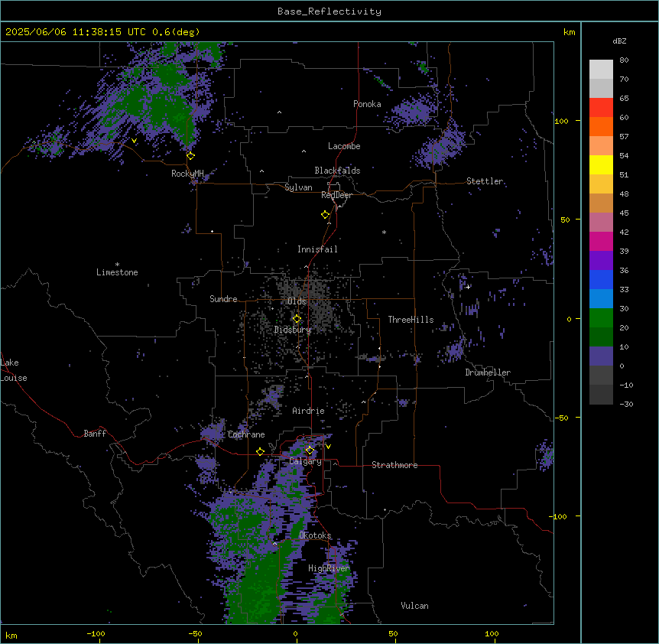Screen dimensions: 659x644
Task: Click the royal blue 33-36 dBZ swatch
Action: click(601, 279)
